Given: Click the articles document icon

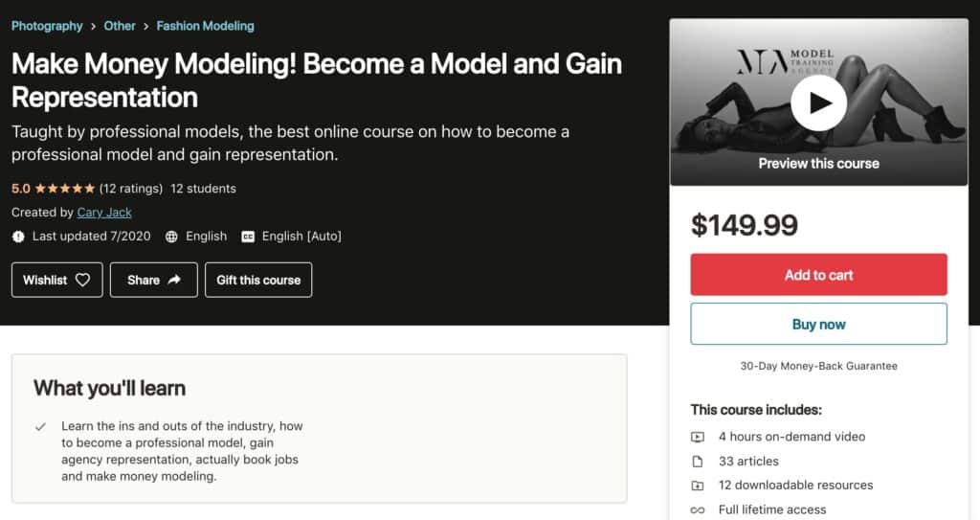Looking at the screenshot, I should click(698, 462).
